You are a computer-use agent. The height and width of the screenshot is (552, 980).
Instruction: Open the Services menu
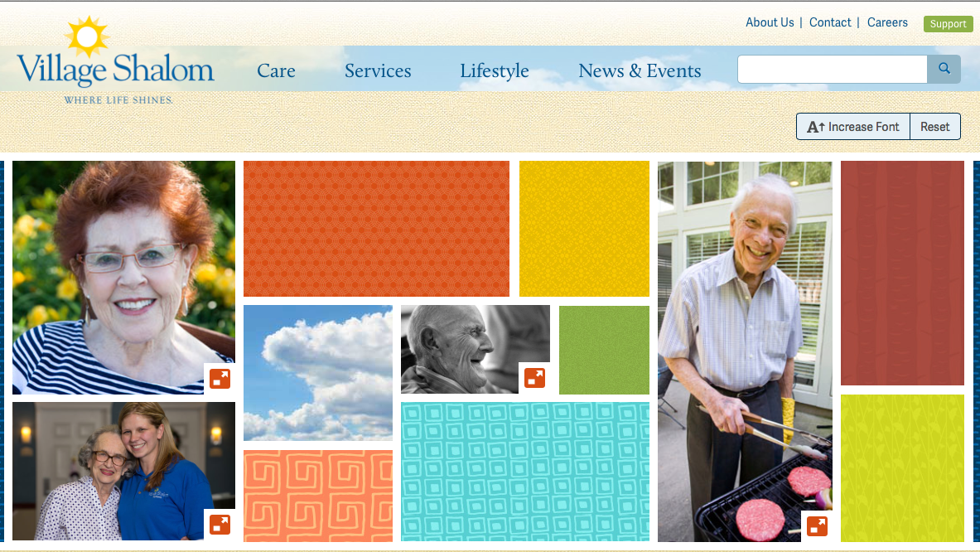click(x=378, y=70)
